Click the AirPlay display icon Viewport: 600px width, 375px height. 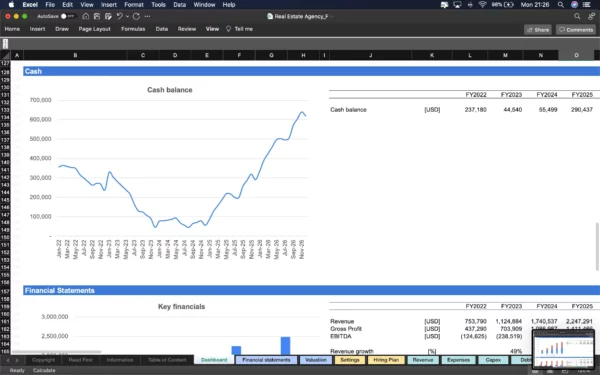pyautogui.click(x=457, y=5)
